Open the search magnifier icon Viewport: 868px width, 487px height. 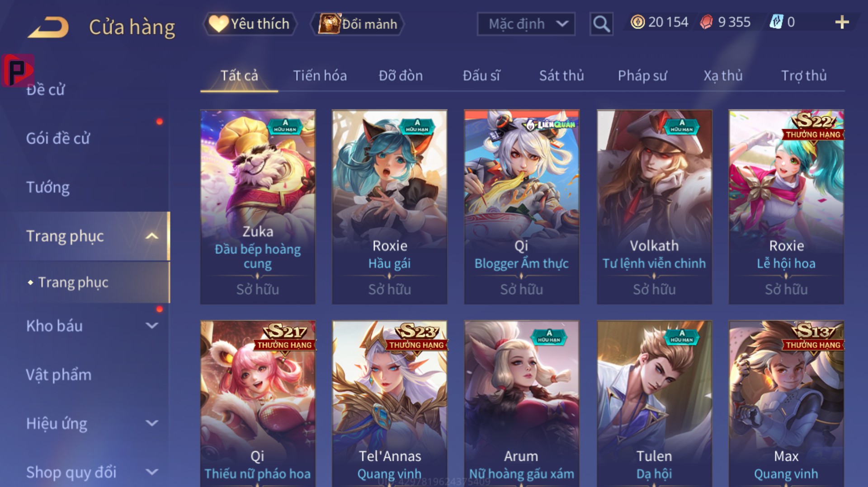[x=601, y=23]
